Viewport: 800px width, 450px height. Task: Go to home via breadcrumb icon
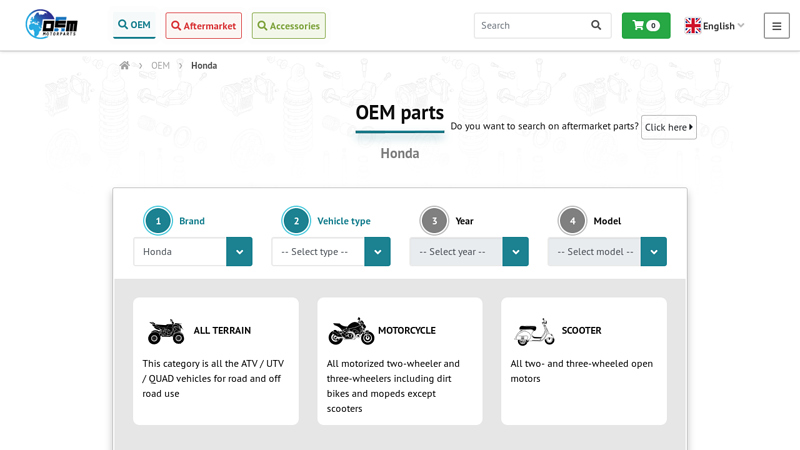point(124,65)
